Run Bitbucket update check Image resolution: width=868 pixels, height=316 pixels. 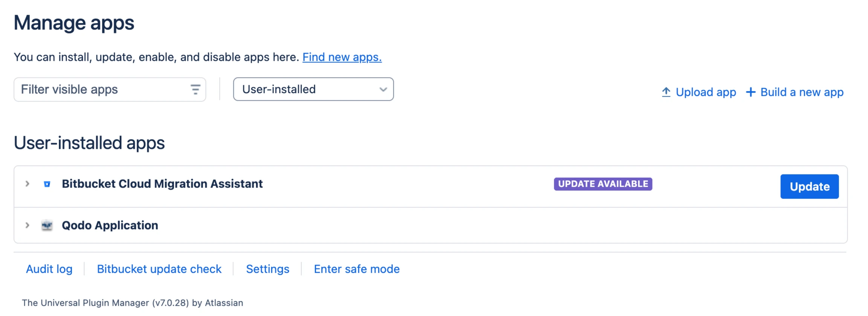point(159,269)
